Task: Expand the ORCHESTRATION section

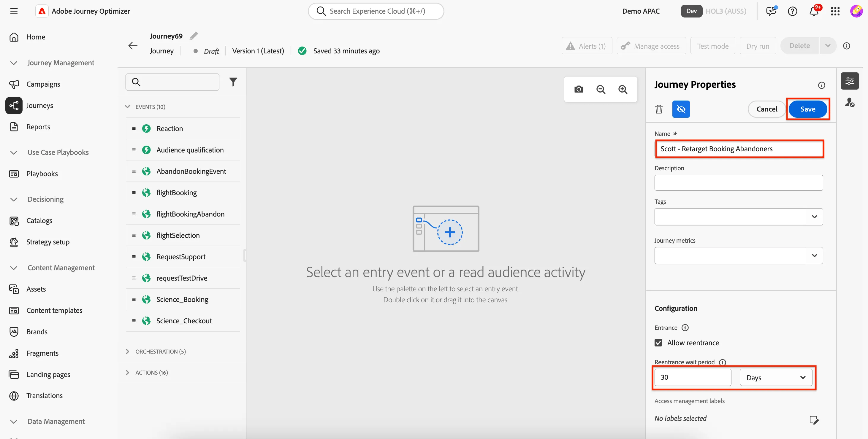Action: (x=127, y=351)
